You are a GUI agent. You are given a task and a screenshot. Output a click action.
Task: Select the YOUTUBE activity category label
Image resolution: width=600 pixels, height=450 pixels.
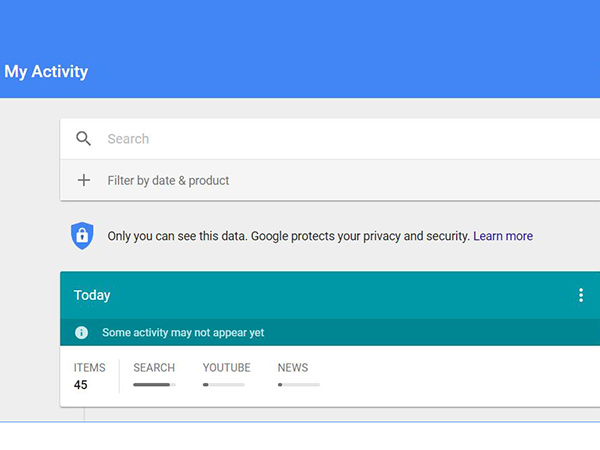pyautogui.click(x=226, y=368)
